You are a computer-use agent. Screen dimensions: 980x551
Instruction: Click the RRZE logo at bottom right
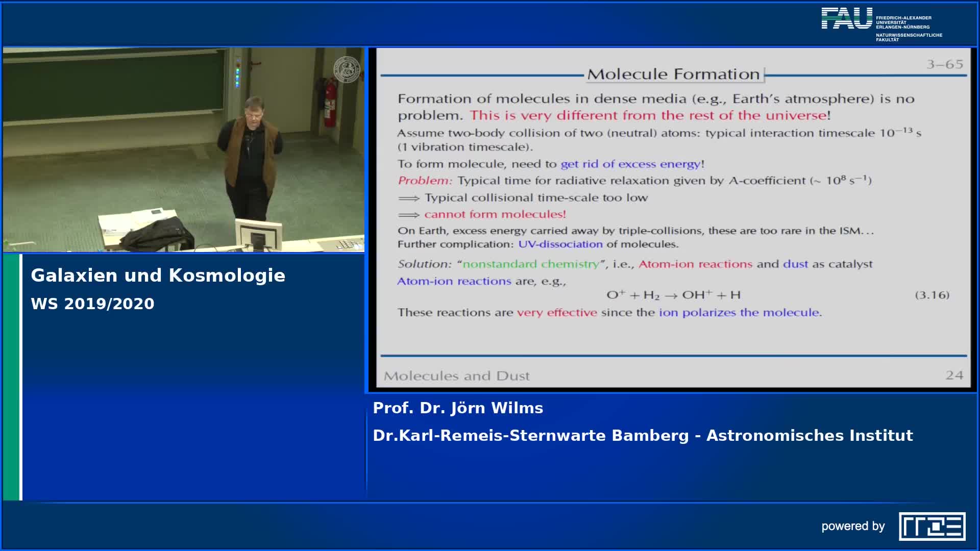[932, 526]
